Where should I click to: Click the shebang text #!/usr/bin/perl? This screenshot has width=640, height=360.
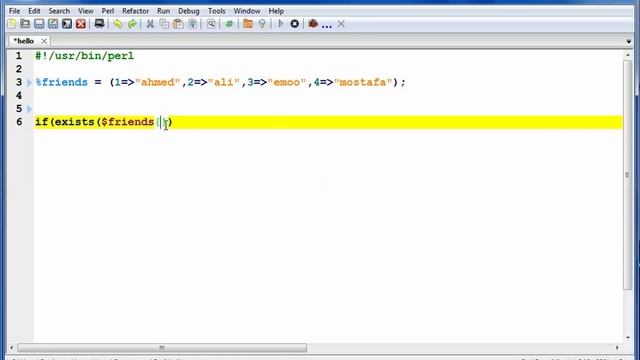(84, 56)
